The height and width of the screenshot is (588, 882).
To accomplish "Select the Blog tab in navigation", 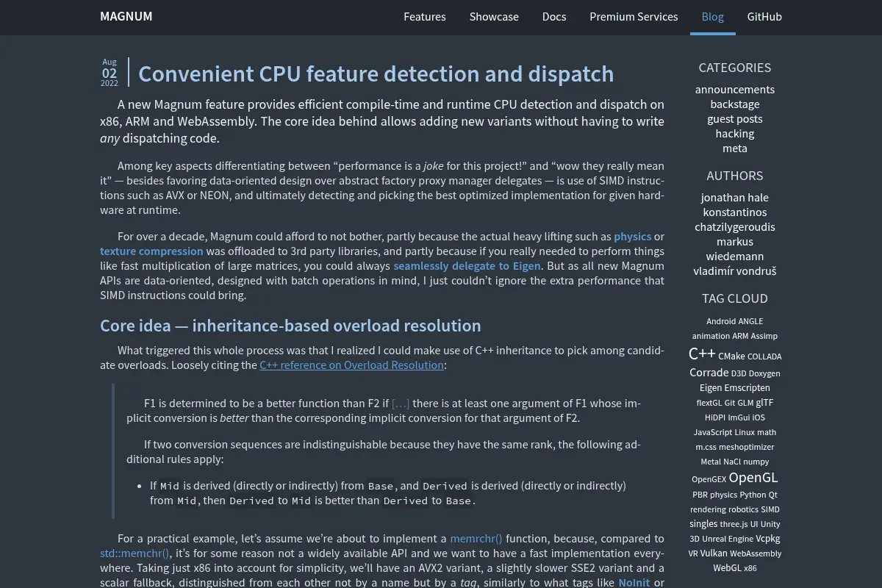I will pyautogui.click(x=713, y=16).
